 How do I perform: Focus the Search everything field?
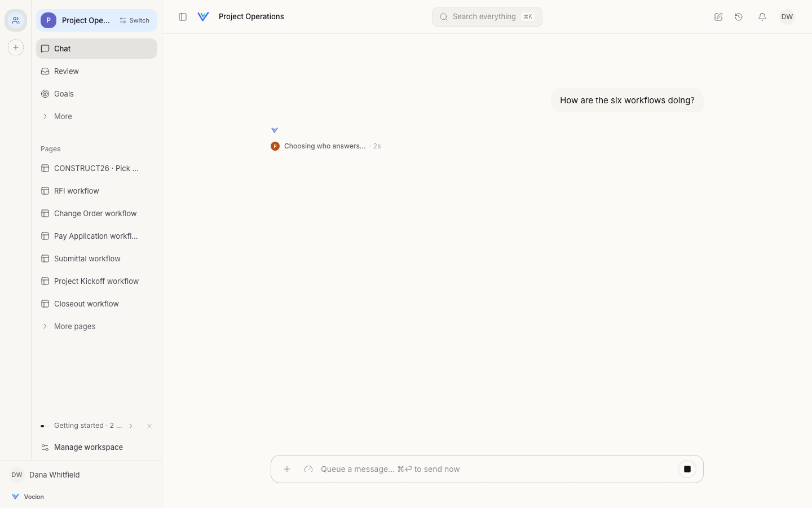(487, 17)
